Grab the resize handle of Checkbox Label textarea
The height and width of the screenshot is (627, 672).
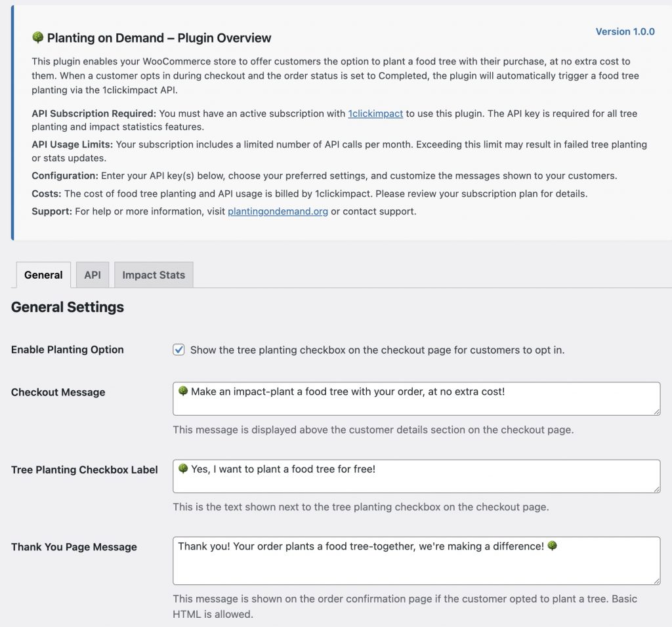pyautogui.click(x=656, y=489)
